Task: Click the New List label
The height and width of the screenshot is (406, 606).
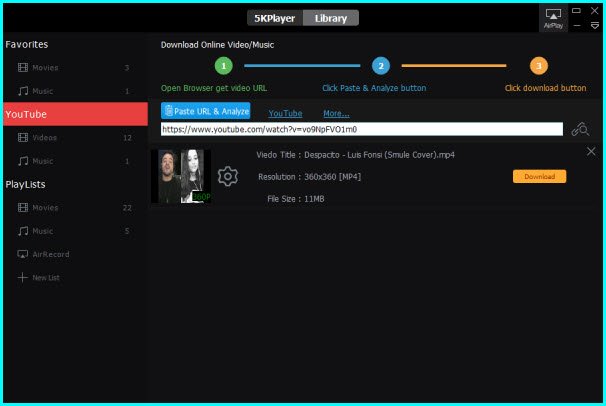Action: click(46, 277)
